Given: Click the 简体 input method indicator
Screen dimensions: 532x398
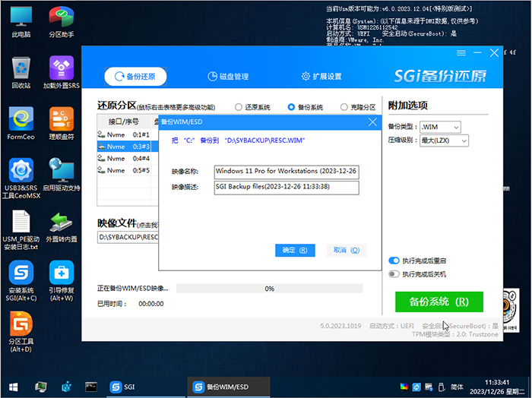Looking at the screenshot, I should click(457, 387).
